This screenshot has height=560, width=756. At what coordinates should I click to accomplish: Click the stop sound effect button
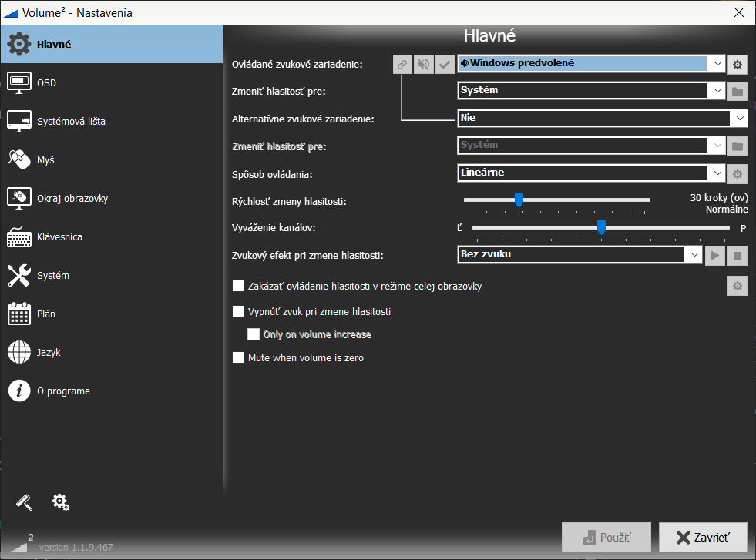(738, 255)
